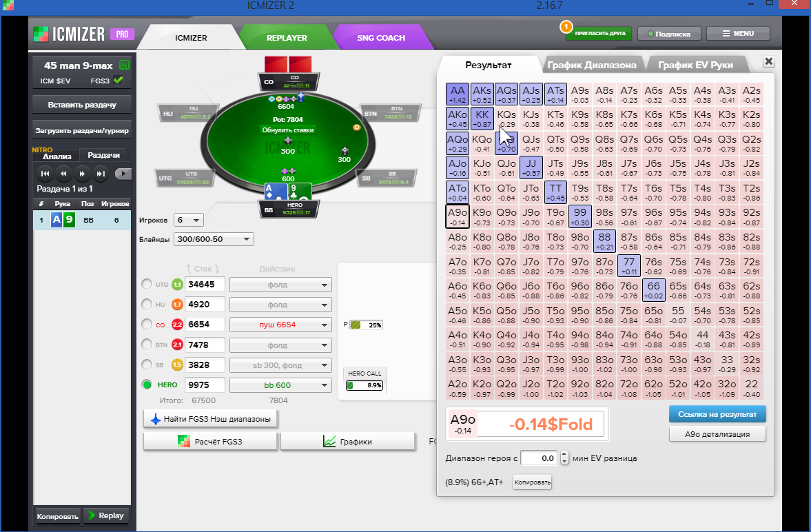Click the hero's A9 hole cards on table
This screenshot has width=811, height=532.
point(287,192)
